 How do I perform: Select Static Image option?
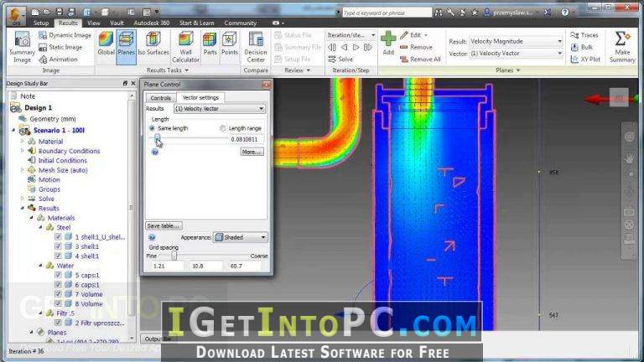coord(60,47)
